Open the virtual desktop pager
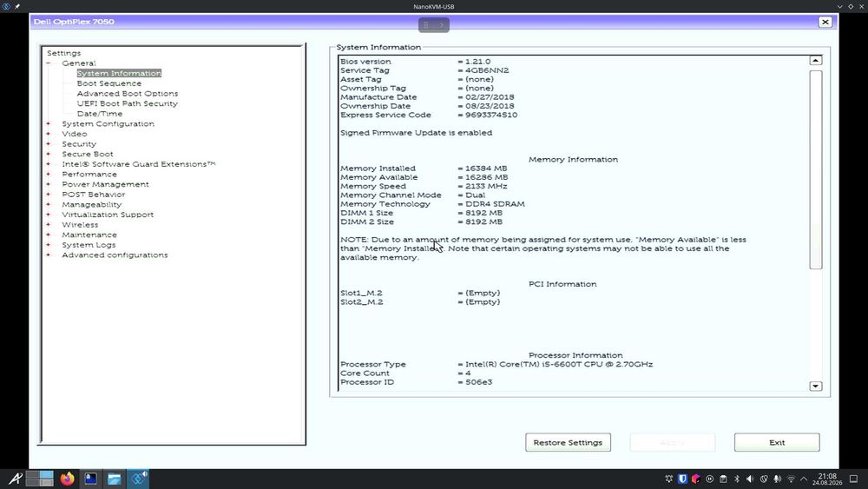868x489 pixels. tap(39, 479)
